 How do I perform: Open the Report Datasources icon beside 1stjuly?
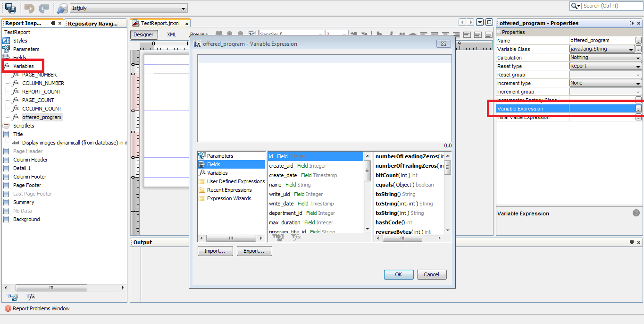[62, 8]
